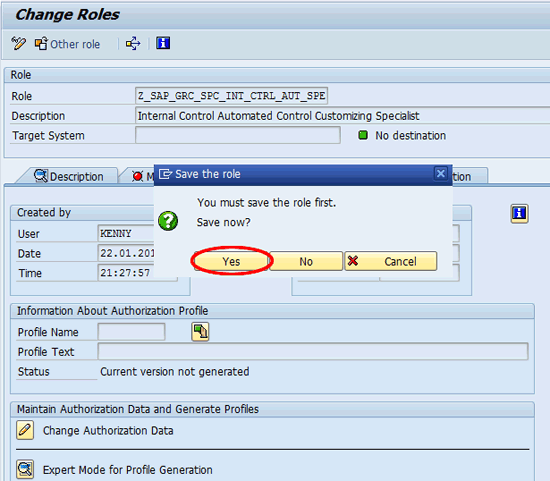Click the role Description text field
550x481 pixels.
(342, 116)
